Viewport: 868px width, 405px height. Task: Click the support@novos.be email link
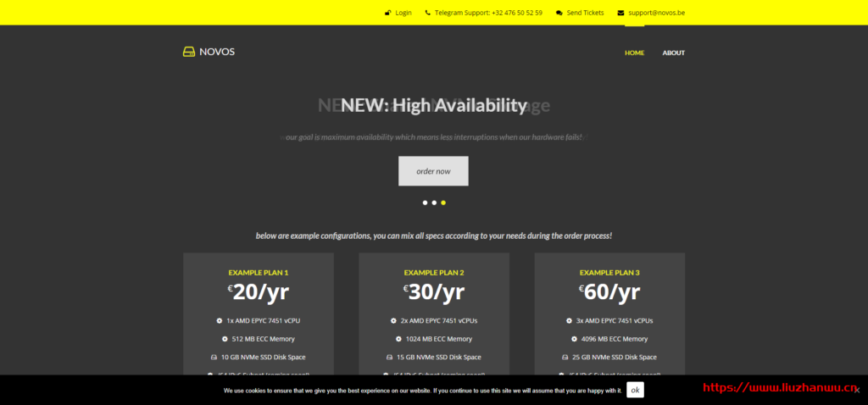pos(656,13)
